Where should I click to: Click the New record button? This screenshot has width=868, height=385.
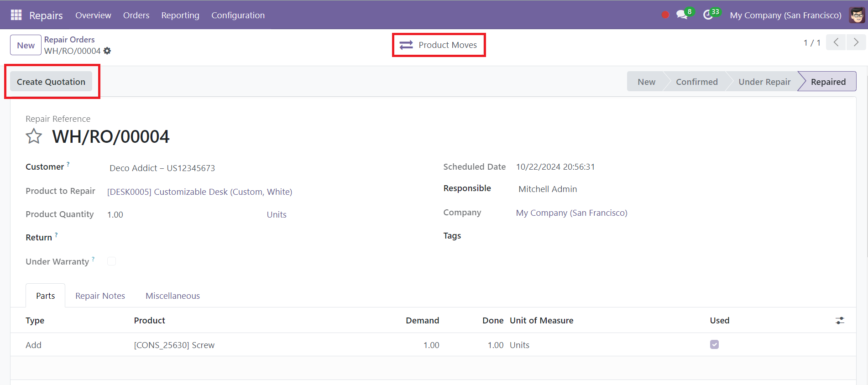26,45
